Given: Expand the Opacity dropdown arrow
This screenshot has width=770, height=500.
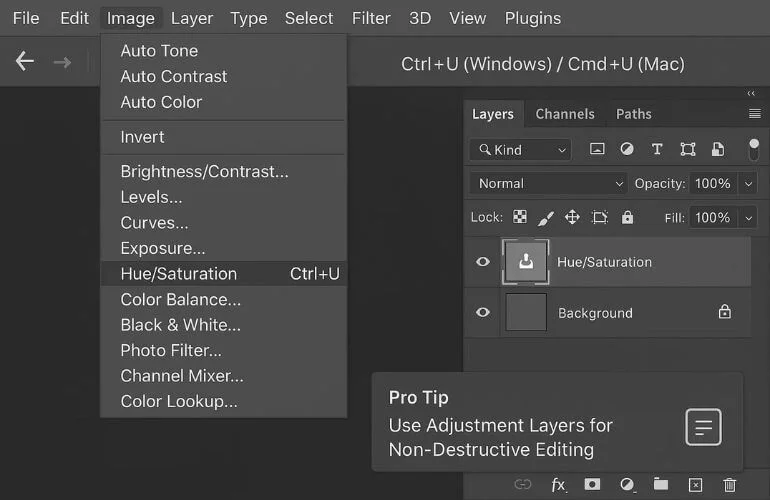Looking at the screenshot, I should (x=748, y=183).
